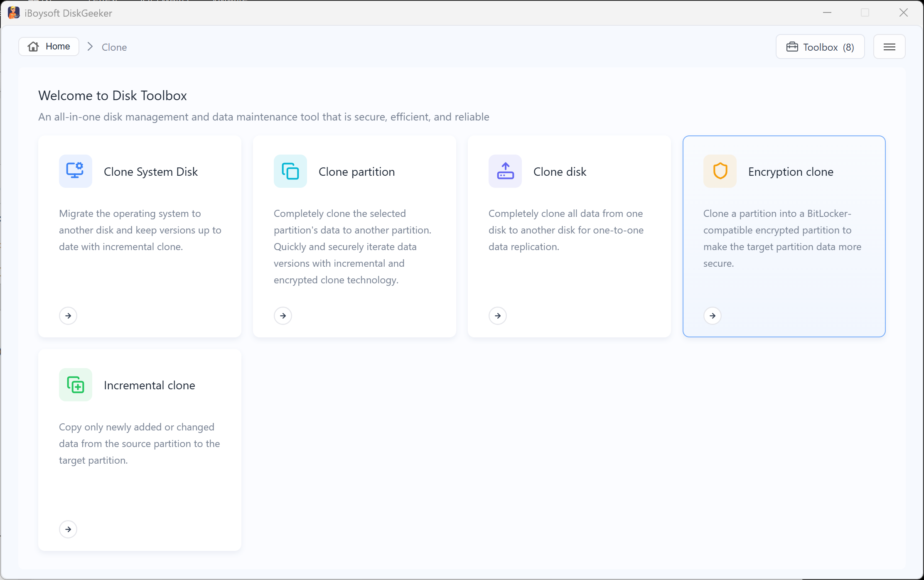Click the 'Welcome to Disk Toolbox' heading
This screenshot has height=580, width=924.
click(x=113, y=96)
